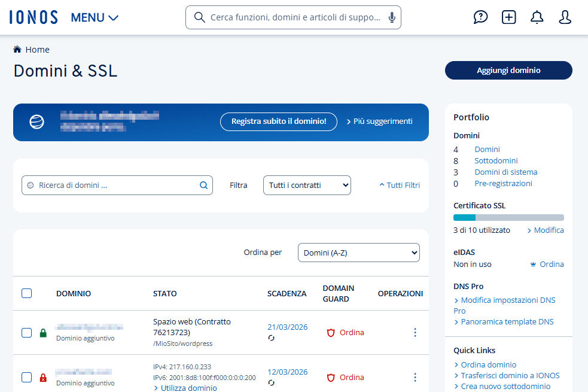
Task: Open the account profile icon
Action: pyautogui.click(x=565, y=18)
